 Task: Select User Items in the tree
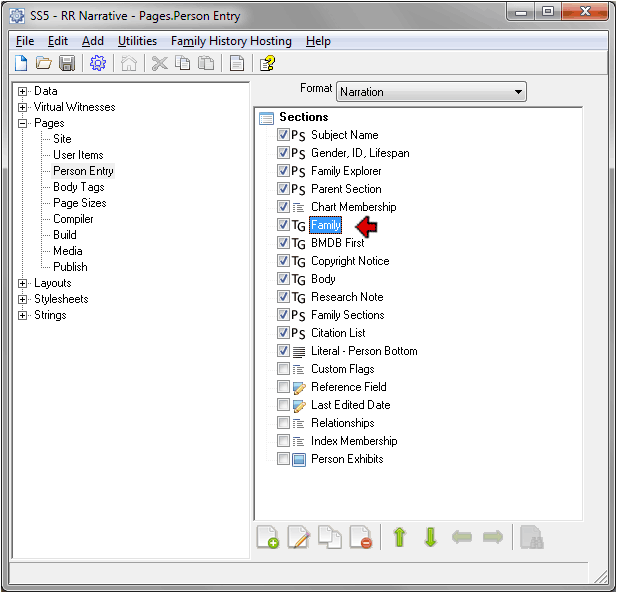[78, 155]
